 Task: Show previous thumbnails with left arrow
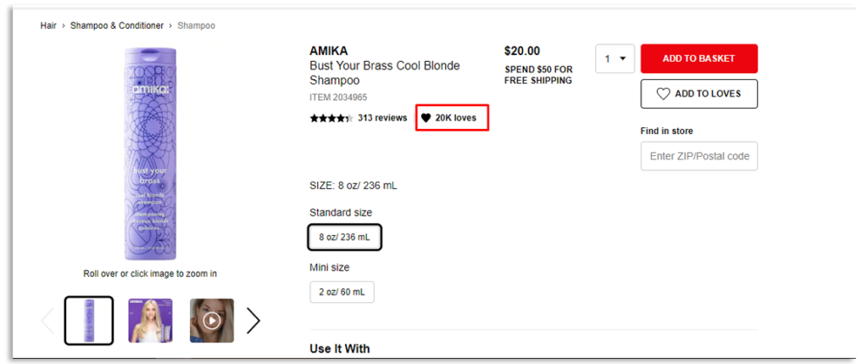[x=47, y=320]
